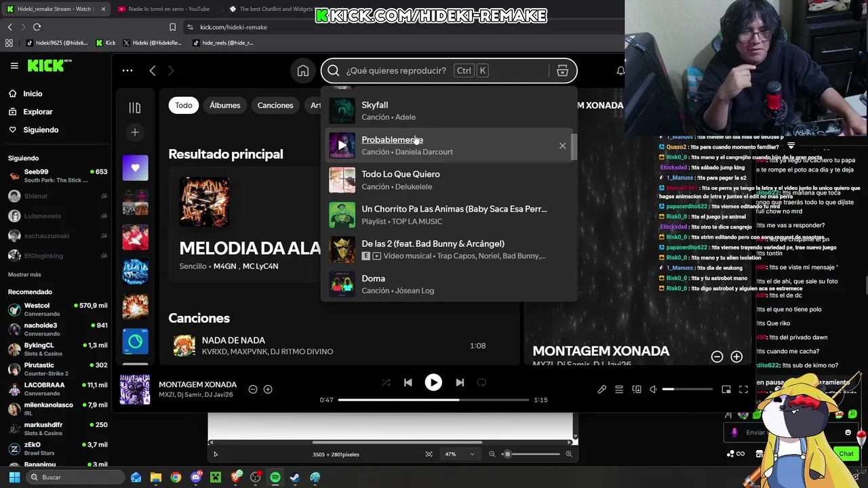Expand followed list with Mostrar más
Image resolution: width=868 pixels, height=488 pixels.
point(24,274)
